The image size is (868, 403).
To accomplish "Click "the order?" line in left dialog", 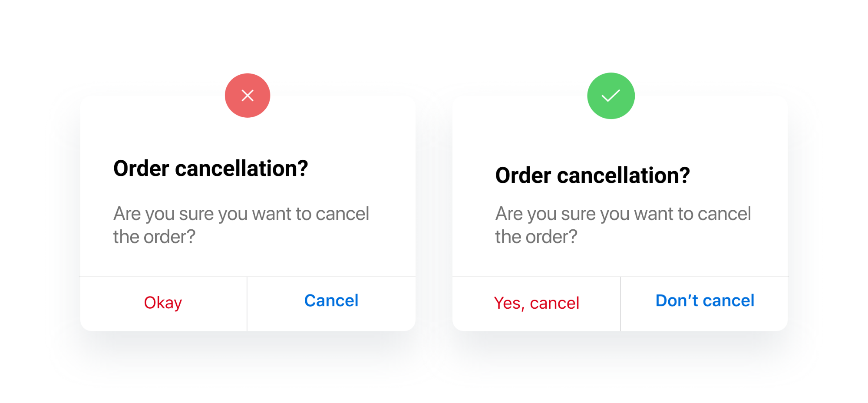I will (154, 237).
